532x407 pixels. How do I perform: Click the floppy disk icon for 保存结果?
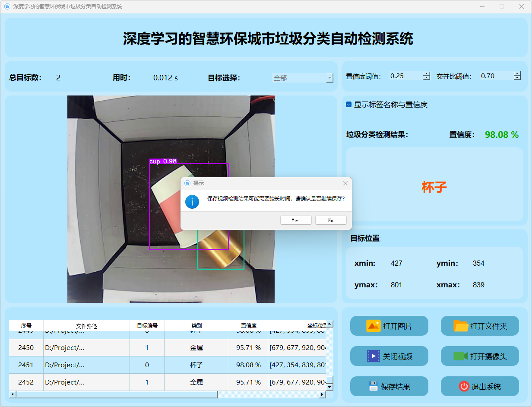373,386
